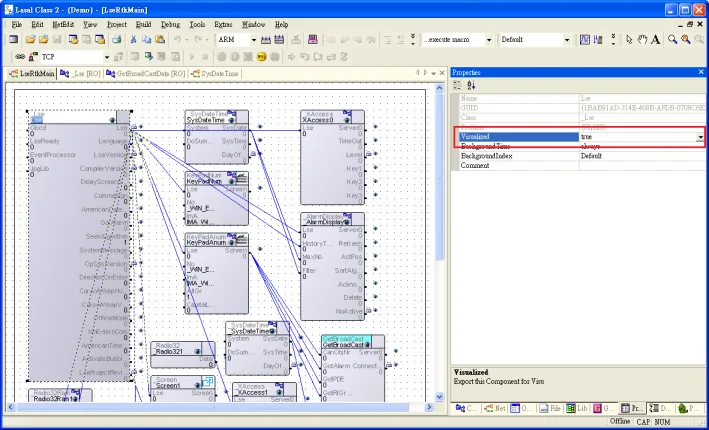This screenshot has width=709, height=430.
Task: Open the NetEdit menu
Action: [63, 24]
